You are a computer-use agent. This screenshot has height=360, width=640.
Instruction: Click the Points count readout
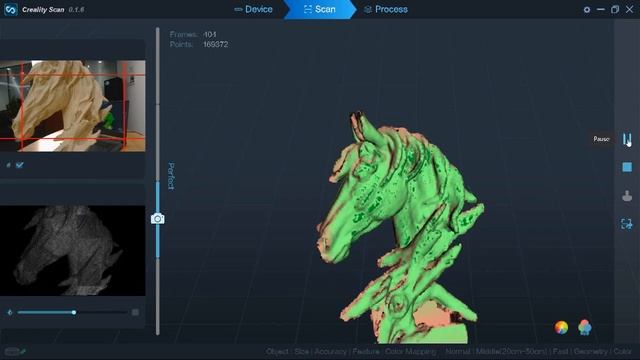199,44
